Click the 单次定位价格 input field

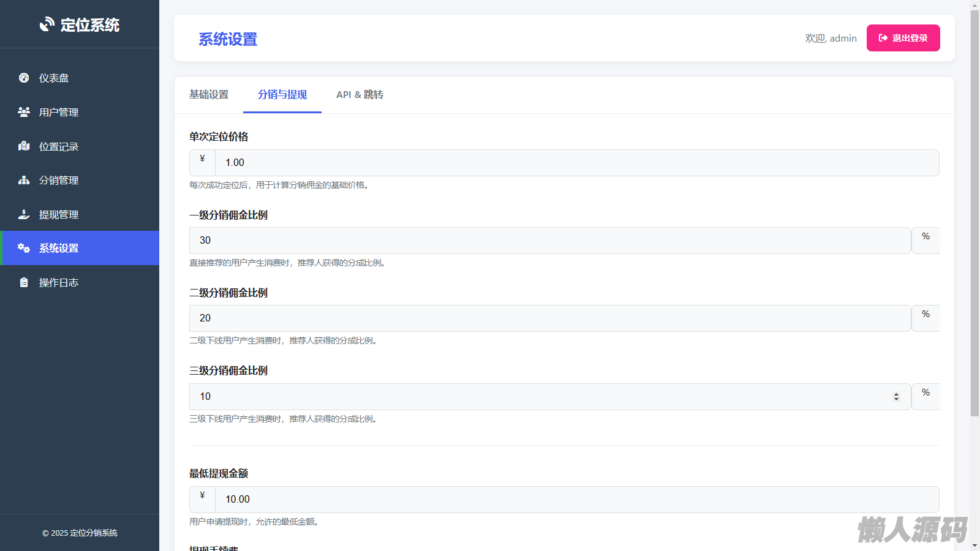[576, 163]
